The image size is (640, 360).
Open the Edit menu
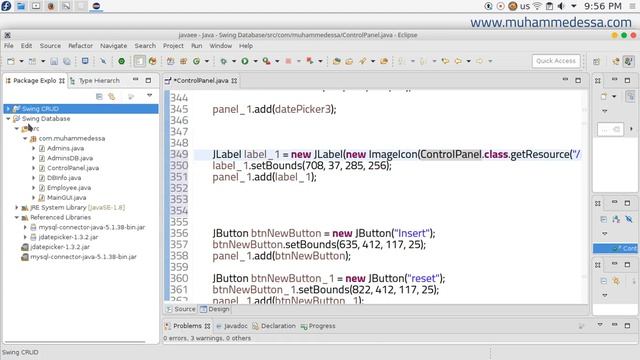tap(27, 46)
